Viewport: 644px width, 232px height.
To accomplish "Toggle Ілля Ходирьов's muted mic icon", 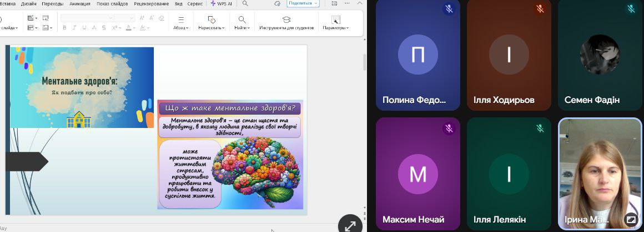I will [540, 9].
